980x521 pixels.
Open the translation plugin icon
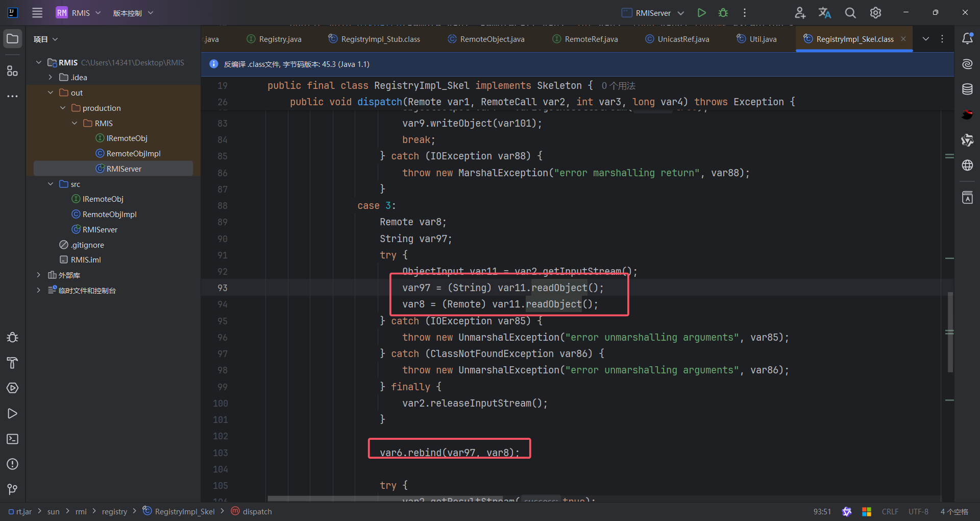(x=825, y=13)
